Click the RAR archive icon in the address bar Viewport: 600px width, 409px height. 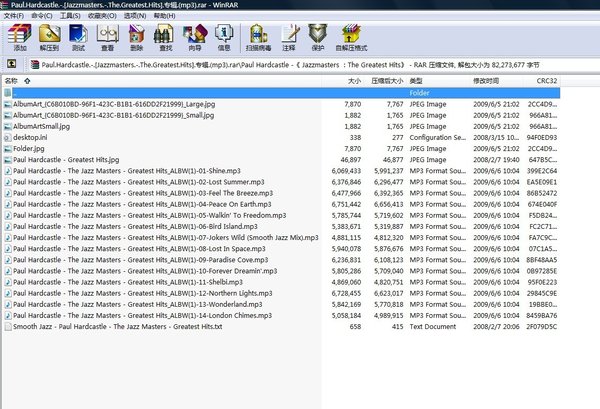[x=35, y=65]
